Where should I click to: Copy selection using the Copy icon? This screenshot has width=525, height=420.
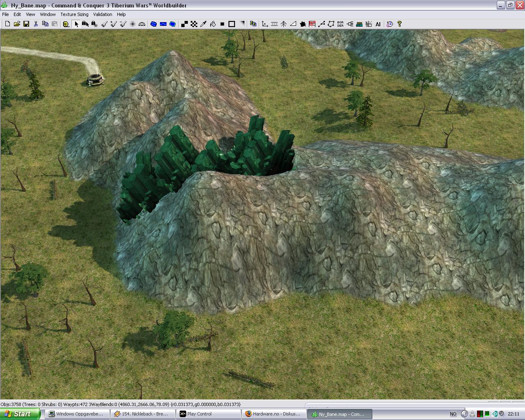point(45,24)
